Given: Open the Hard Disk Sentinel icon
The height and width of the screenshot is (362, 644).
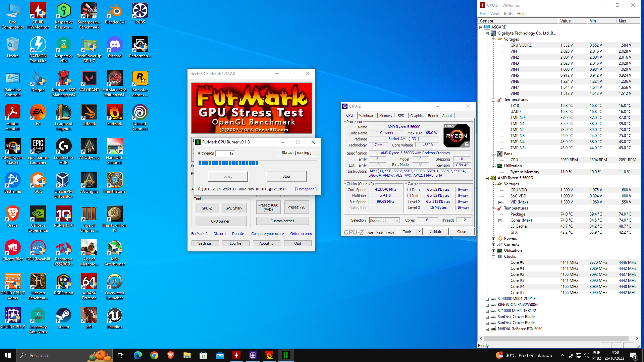Looking at the screenshot, I should point(115,151).
